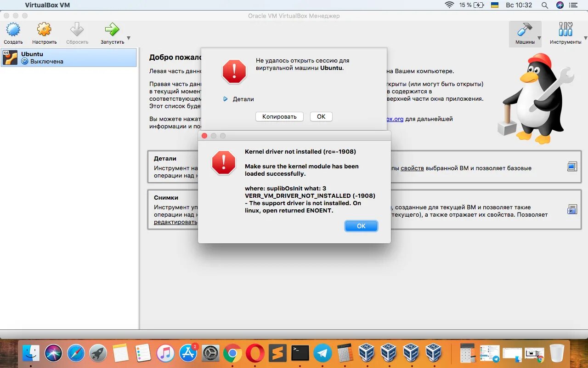Image resolution: width=588 pixels, height=368 pixels.
Task: Open Launchpad rocket icon in Dock
Action: [98, 353]
